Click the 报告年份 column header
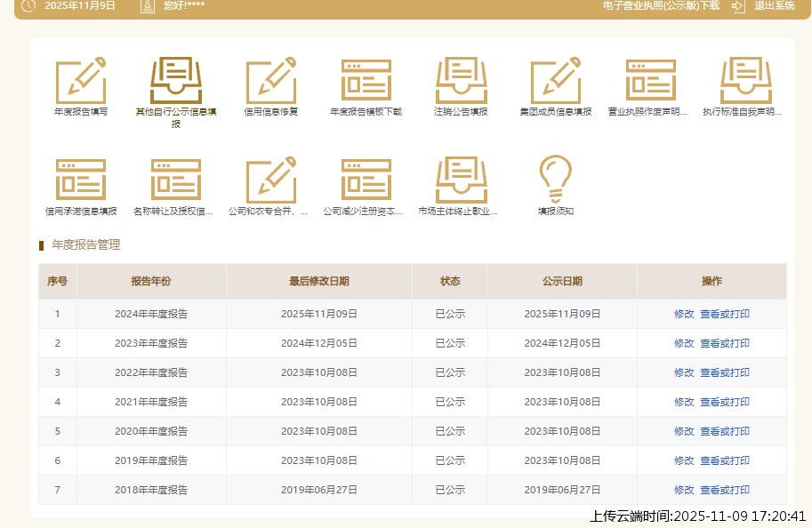This screenshot has height=528, width=812. coord(151,281)
